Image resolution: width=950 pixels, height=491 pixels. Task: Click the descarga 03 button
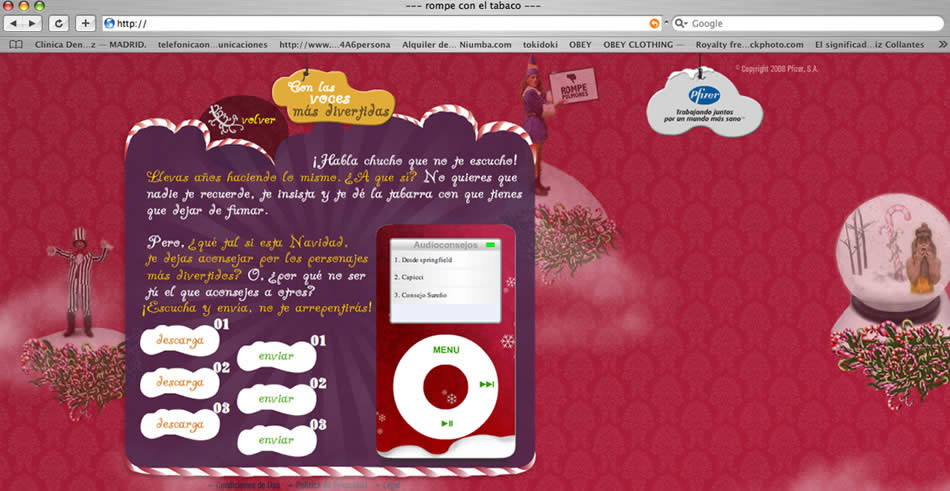coord(180,424)
